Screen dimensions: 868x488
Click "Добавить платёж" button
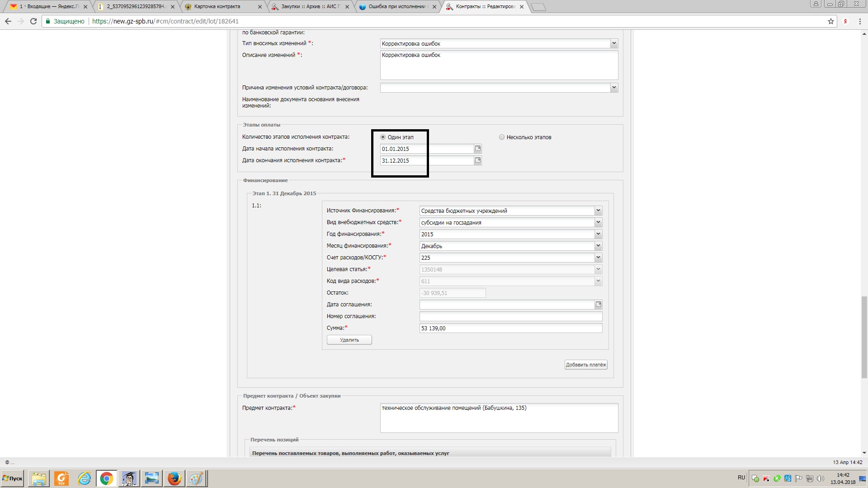click(585, 365)
